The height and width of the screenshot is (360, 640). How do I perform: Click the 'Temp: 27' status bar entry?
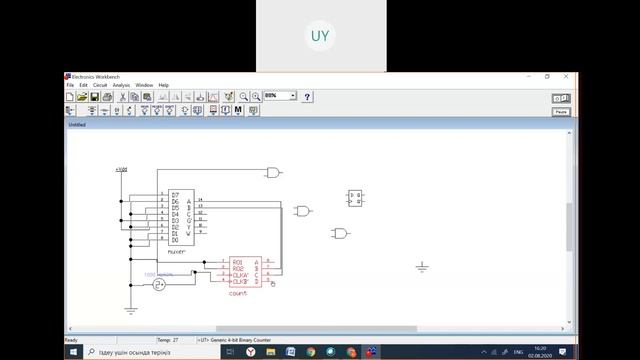pyautogui.click(x=168, y=340)
